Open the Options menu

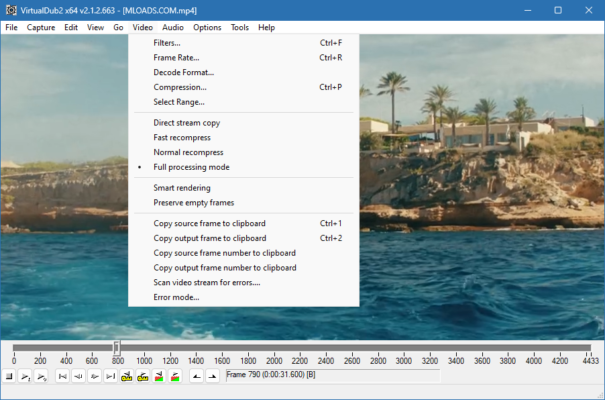[207, 27]
